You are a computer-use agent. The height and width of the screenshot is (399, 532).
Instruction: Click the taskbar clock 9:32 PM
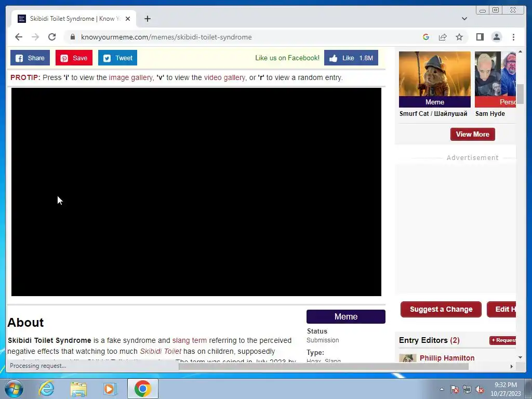tap(506, 389)
